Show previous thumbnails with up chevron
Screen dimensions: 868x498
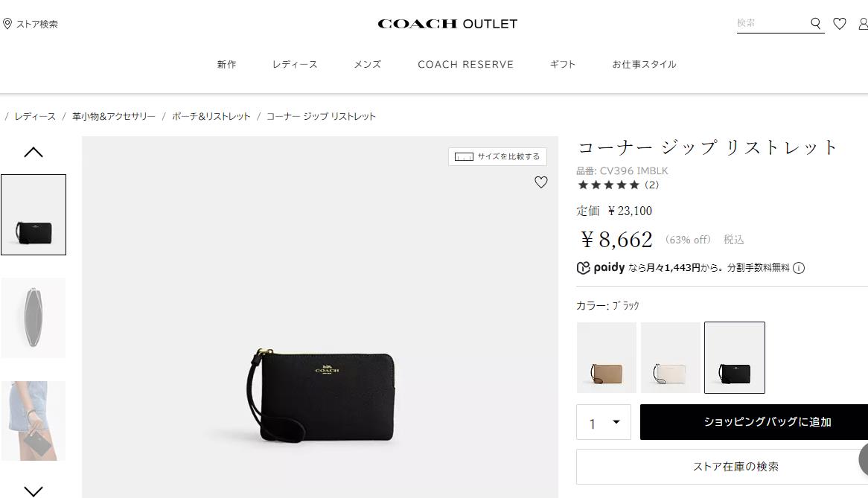tap(33, 152)
